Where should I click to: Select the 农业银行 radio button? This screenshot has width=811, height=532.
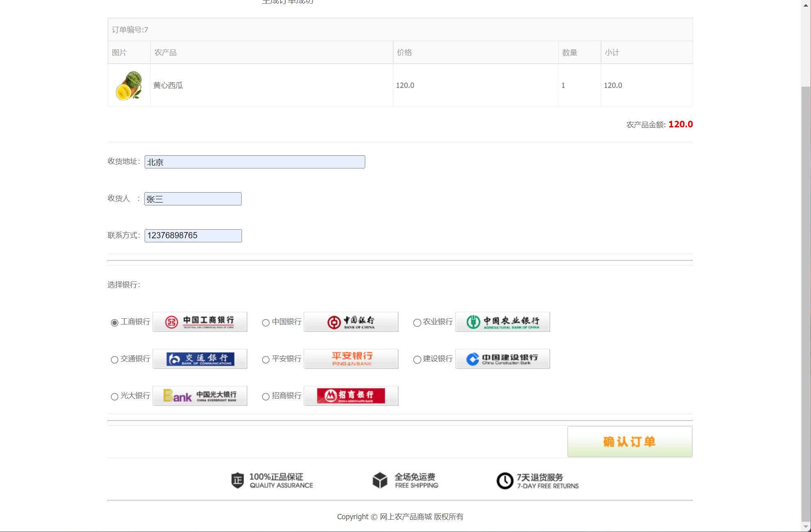pyautogui.click(x=417, y=323)
